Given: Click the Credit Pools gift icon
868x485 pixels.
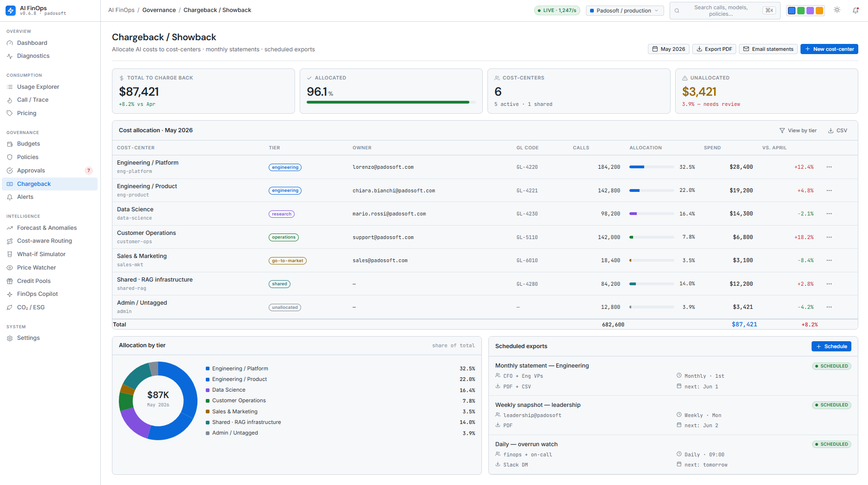Looking at the screenshot, I should [x=10, y=281].
